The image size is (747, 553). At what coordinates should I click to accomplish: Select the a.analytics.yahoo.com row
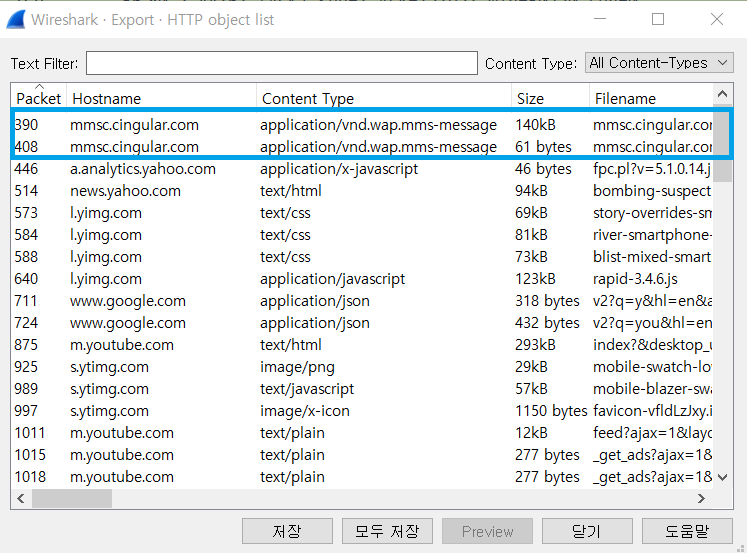(x=363, y=169)
